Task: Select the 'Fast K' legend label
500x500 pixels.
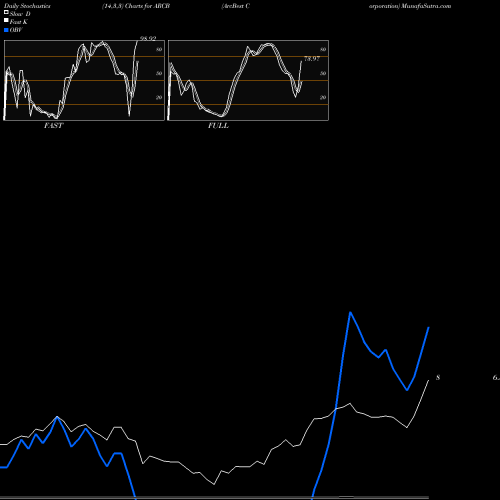Action: pos(18,22)
